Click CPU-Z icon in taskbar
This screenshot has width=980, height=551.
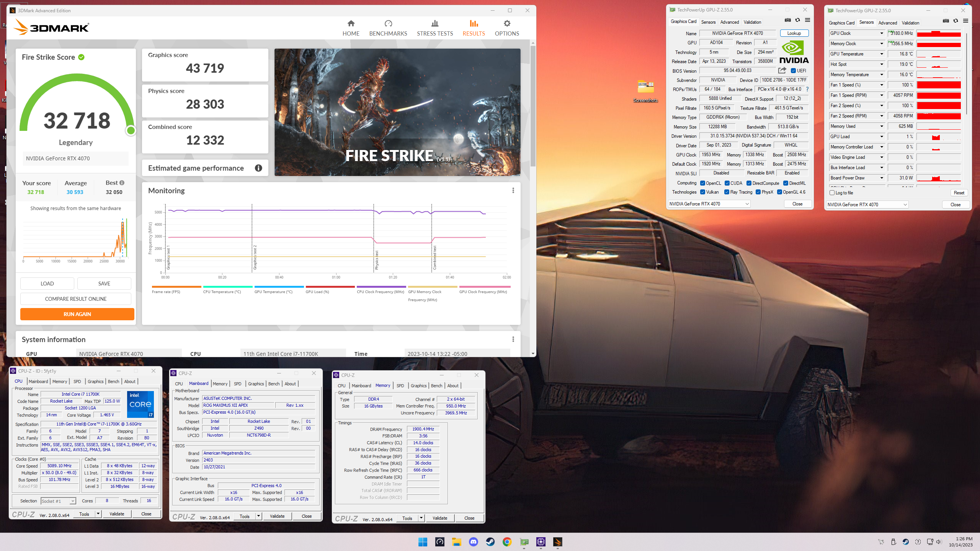pyautogui.click(x=541, y=542)
